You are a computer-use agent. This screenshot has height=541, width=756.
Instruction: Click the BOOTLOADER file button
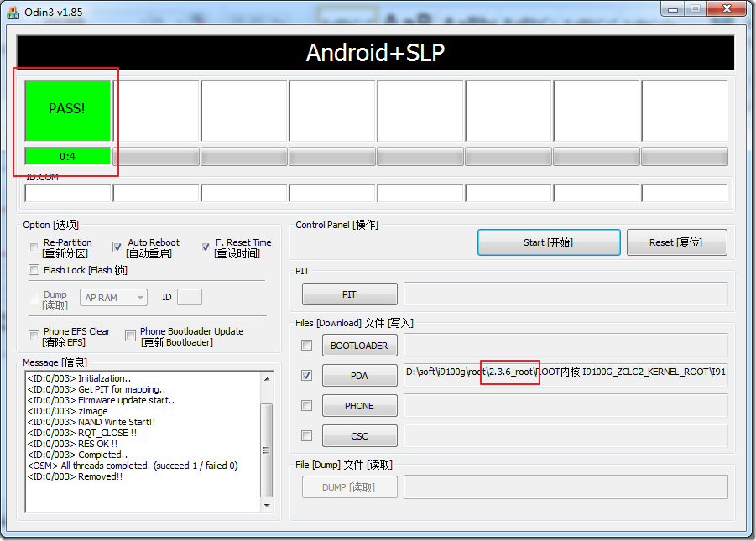(360, 346)
